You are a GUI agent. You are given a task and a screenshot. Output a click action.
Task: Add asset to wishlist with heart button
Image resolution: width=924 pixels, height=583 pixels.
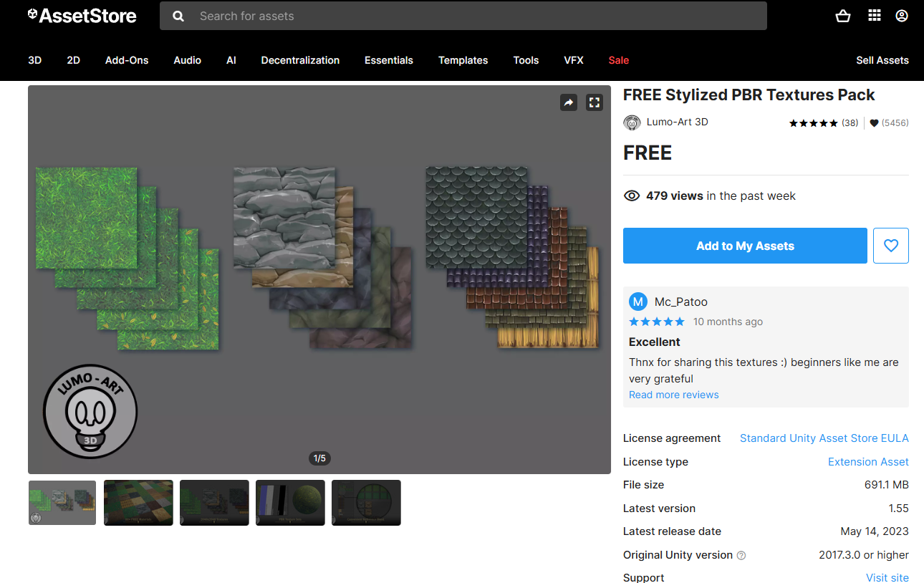[890, 245]
